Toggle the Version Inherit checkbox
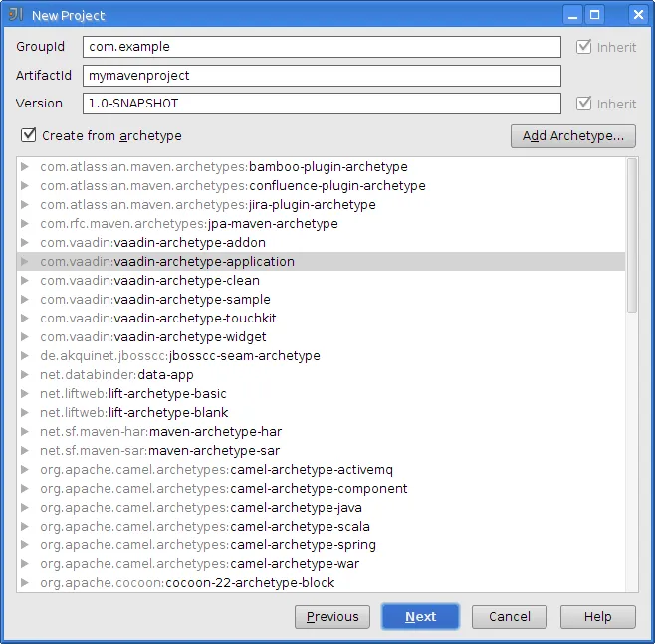Screen dimensions: 655x644 coord(583,104)
